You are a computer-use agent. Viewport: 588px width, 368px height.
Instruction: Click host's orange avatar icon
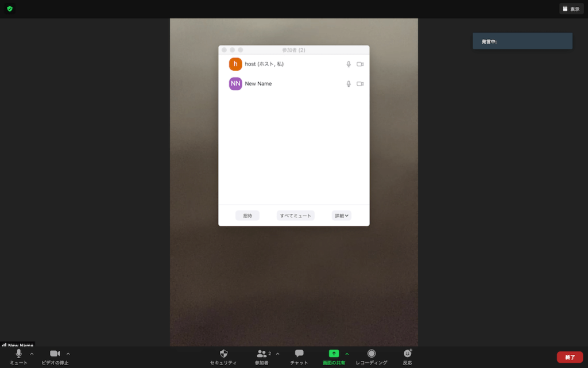pyautogui.click(x=235, y=64)
